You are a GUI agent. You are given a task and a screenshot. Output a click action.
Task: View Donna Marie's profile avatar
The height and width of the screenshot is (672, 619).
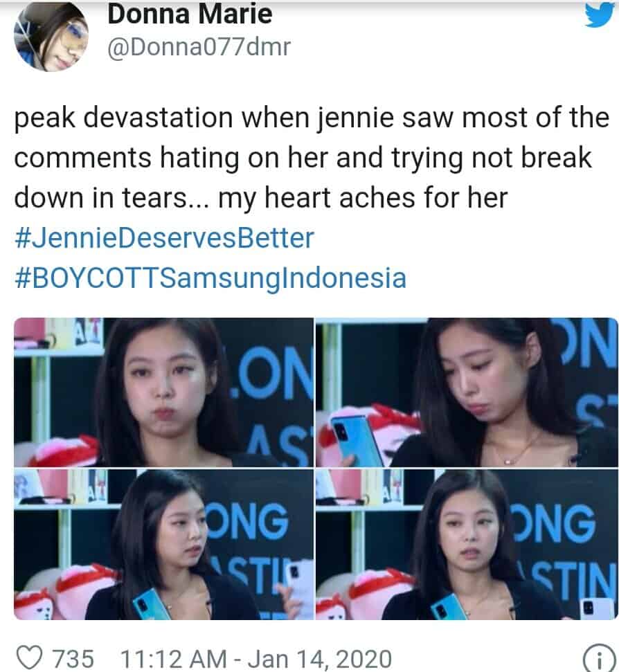coord(51,37)
